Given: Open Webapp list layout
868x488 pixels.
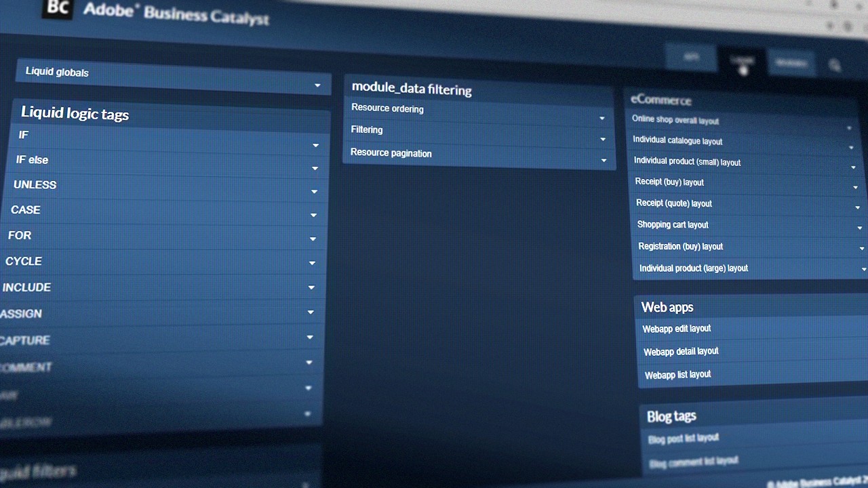Looking at the screenshot, I should point(677,375).
